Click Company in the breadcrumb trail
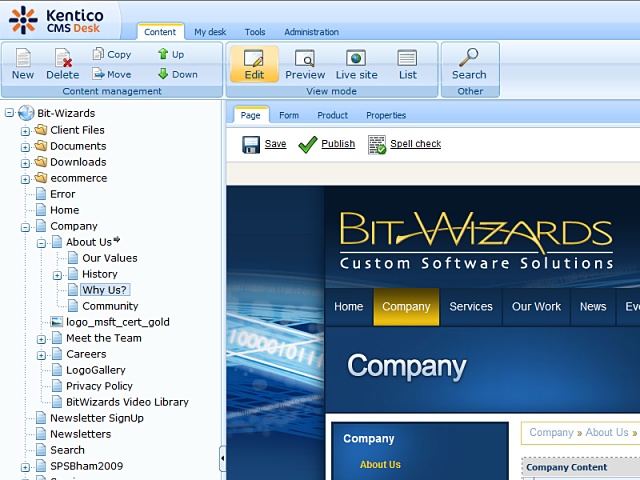 click(551, 432)
